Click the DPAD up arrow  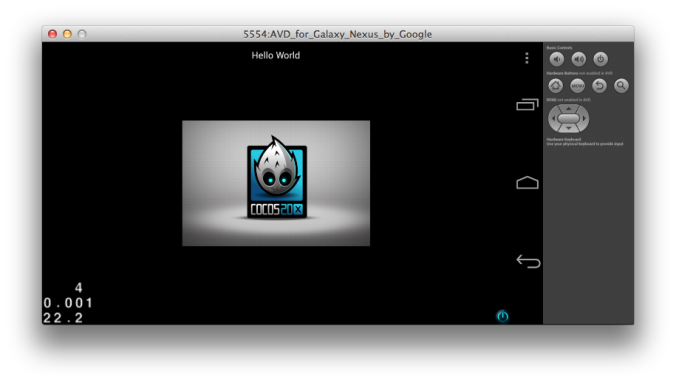pyautogui.click(x=569, y=109)
